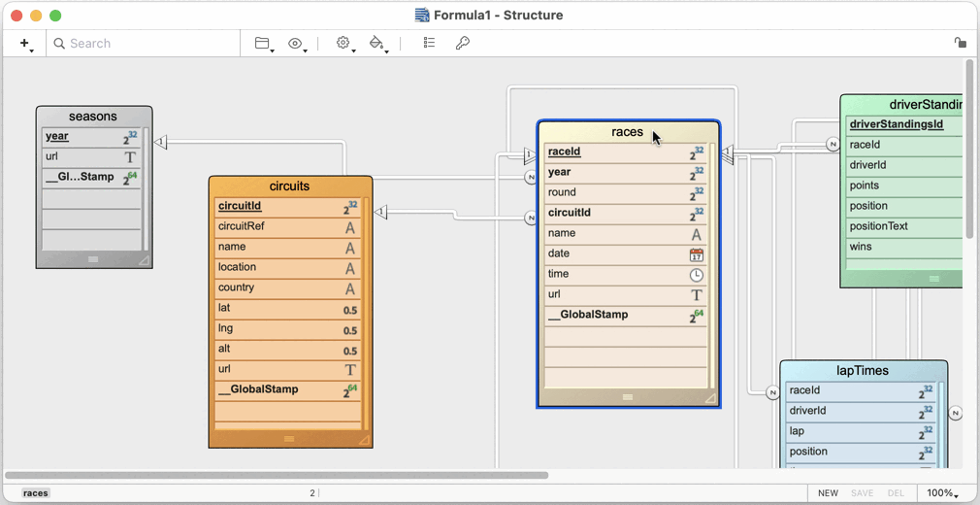Toggle the eye visibility icon in toolbar
Image resolution: width=980 pixels, height=505 pixels.
296,43
